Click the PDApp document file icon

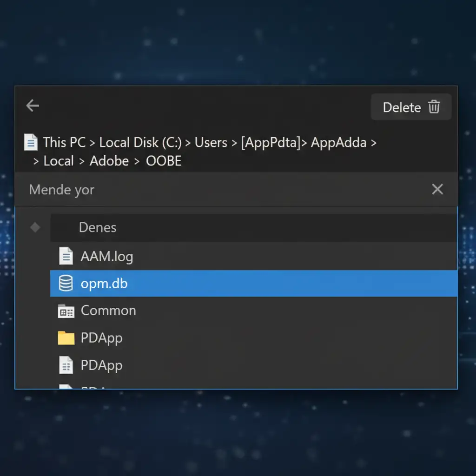click(66, 365)
